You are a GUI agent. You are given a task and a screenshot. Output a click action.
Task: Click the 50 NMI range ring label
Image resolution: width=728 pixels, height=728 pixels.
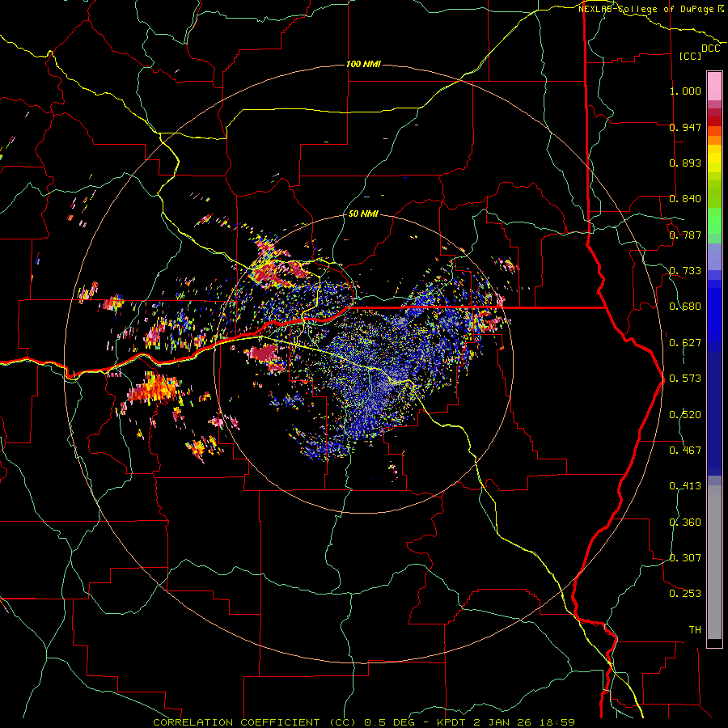363,214
